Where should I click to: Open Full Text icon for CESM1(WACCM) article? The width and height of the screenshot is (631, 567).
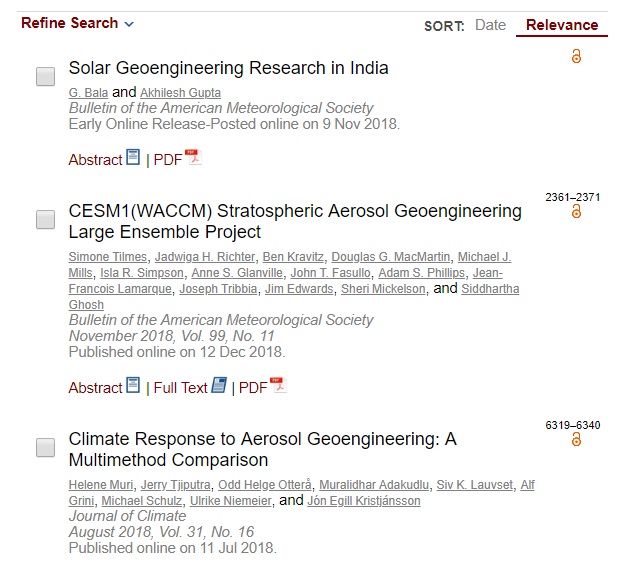pos(219,385)
